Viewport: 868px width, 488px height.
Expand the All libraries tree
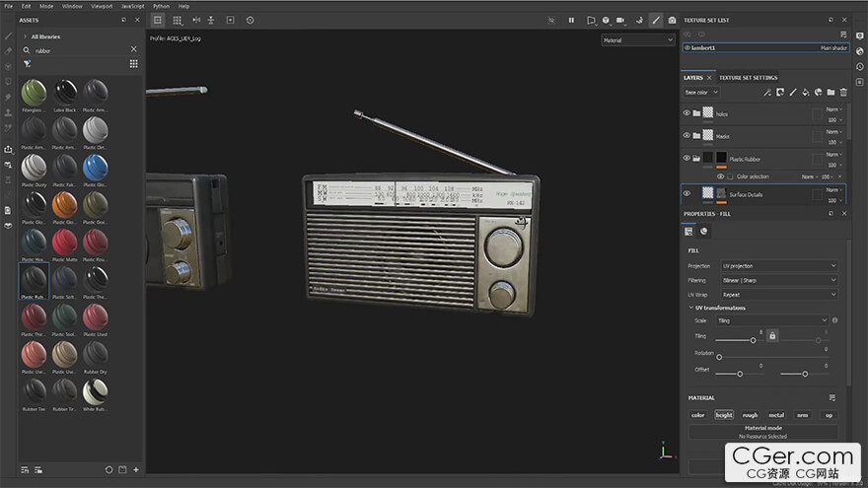click(25, 35)
